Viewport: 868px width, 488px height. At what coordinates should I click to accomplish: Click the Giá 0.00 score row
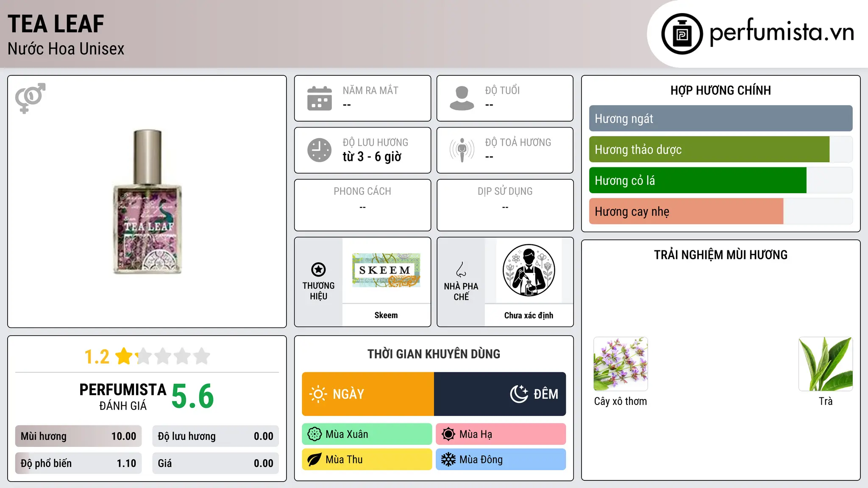tap(216, 463)
